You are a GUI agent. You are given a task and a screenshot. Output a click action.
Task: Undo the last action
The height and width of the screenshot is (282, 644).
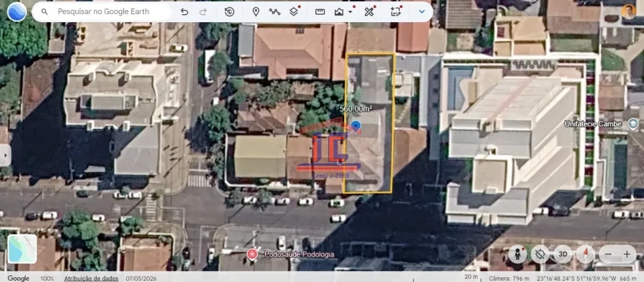pos(184,11)
